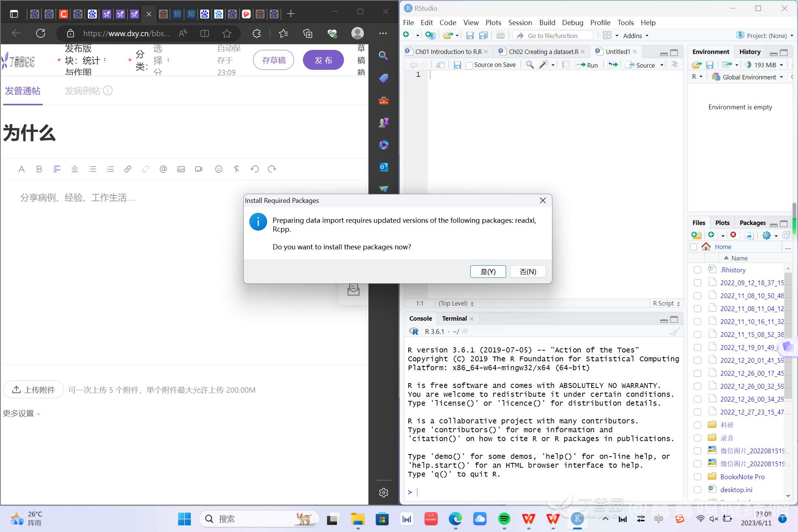This screenshot has height=532, width=798.
Task: Click the Run button in RStudio editor
Action: [x=587, y=65]
